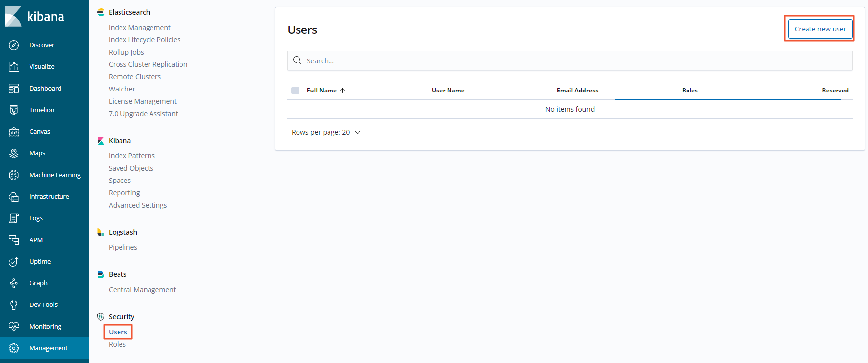Open Machine Learning via its icon

(14, 175)
